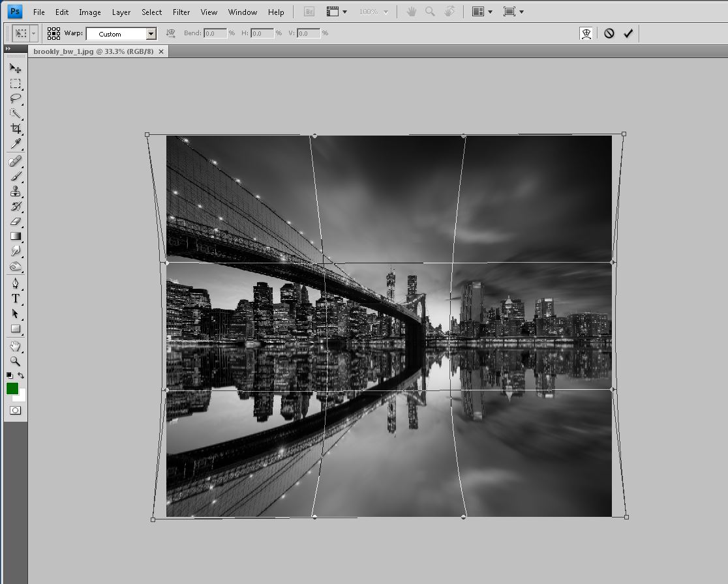728x584 pixels.
Task: Toggle Quick Mask mode
Action: coord(15,410)
